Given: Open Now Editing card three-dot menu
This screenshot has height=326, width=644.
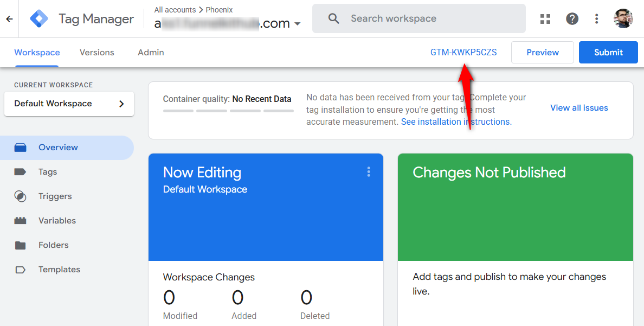Looking at the screenshot, I should coord(369,172).
